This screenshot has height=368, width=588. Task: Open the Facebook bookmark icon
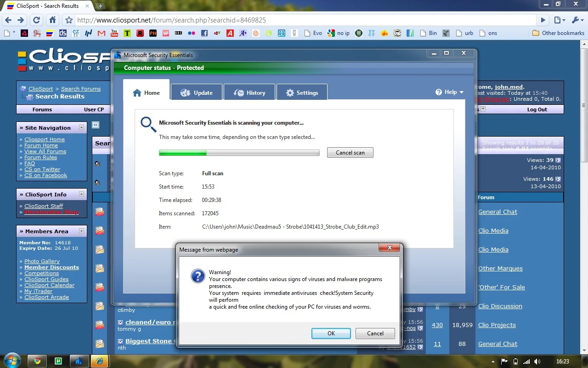(x=204, y=33)
